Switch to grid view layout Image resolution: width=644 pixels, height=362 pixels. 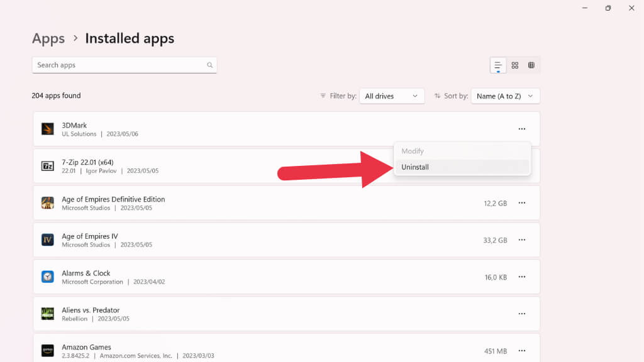click(x=514, y=65)
